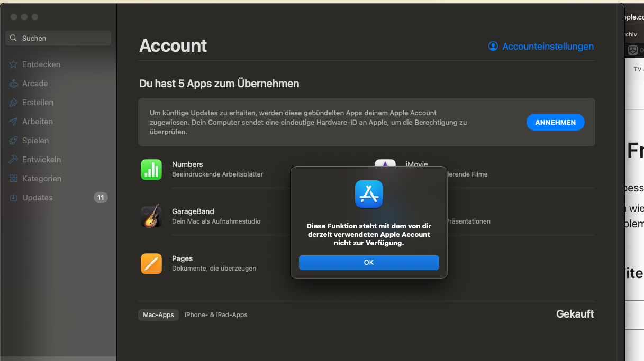Open the GarageBand app title

[x=193, y=211]
